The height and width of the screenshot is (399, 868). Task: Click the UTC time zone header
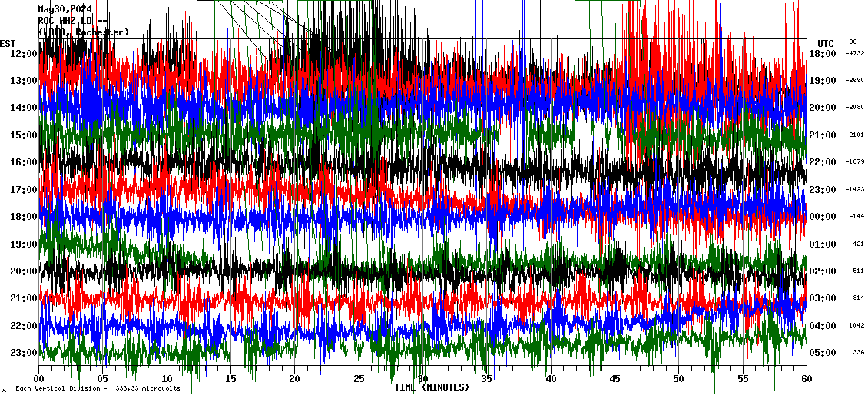click(x=825, y=43)
